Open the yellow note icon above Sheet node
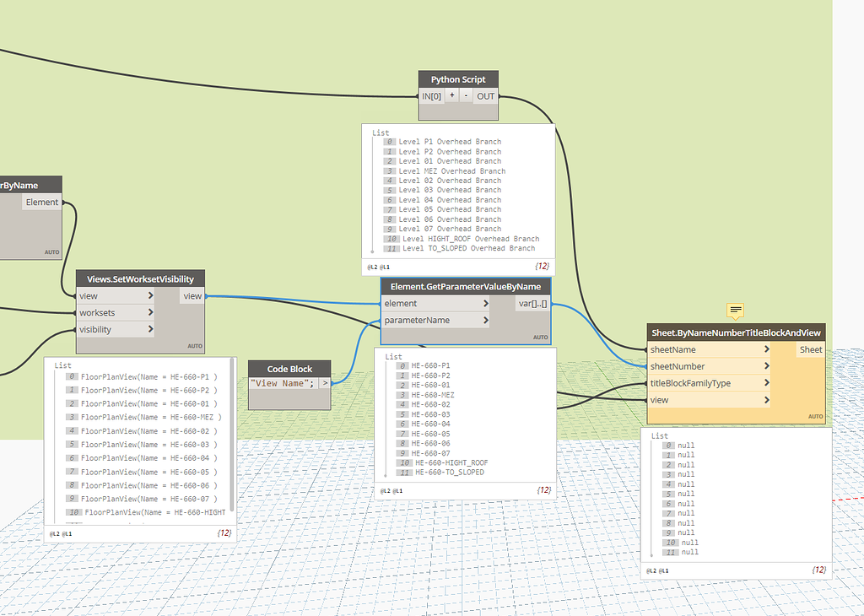This screenshot has width=864, height=616. (735, 311)
